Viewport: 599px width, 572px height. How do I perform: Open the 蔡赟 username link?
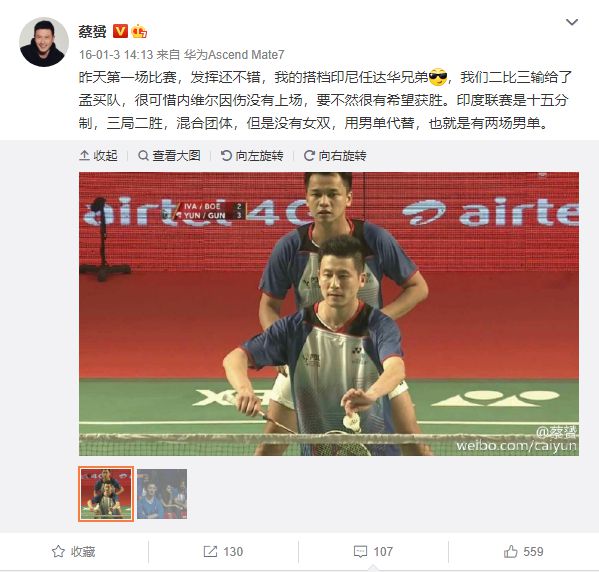pyautogui.click(x=92, y=31)
